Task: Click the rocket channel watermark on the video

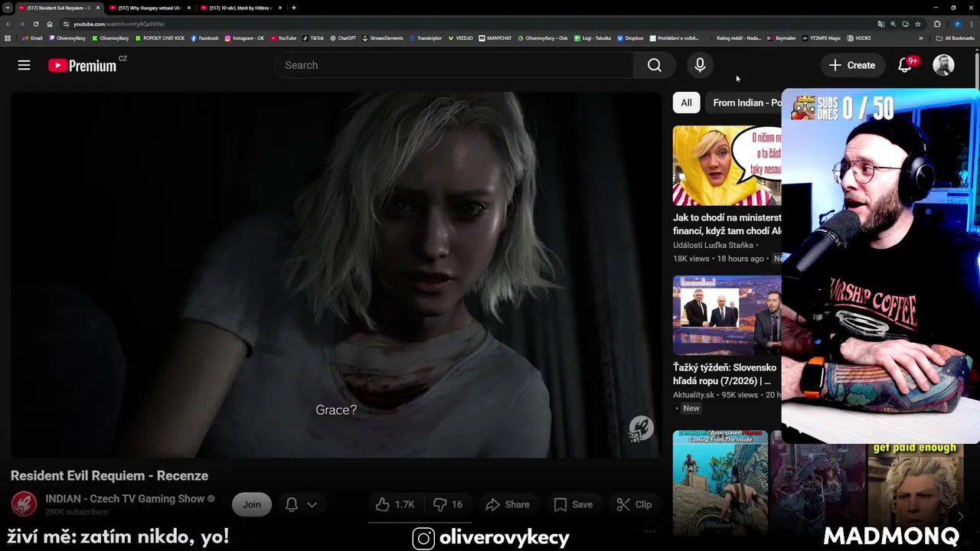Action: point(641,429)
